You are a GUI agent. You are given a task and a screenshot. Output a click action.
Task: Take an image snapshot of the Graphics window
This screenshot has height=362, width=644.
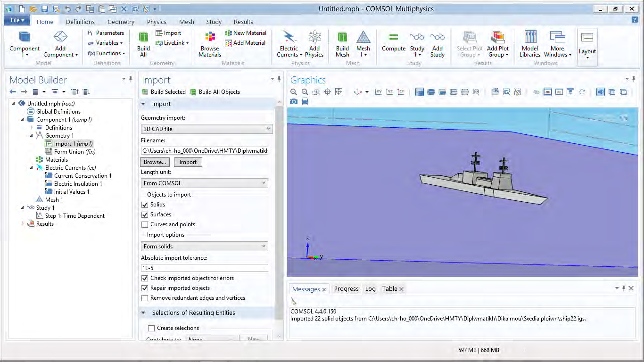pyautogui.click(x=294, y=101)
